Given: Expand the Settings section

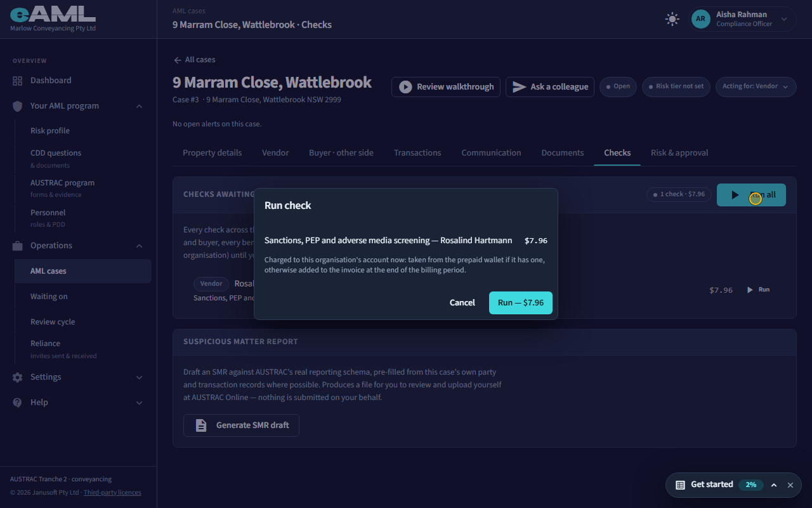Looking at the screenshot, I should (x=139, y=377).
